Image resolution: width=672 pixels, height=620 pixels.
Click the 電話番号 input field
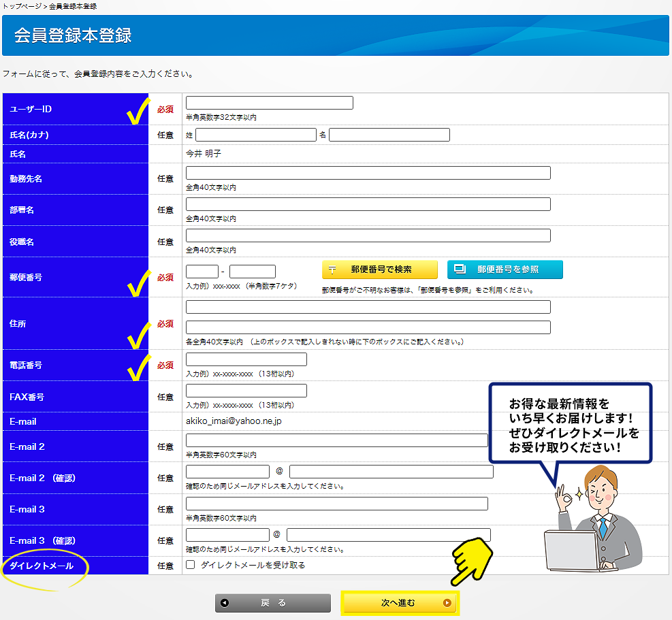pos(246,359)
